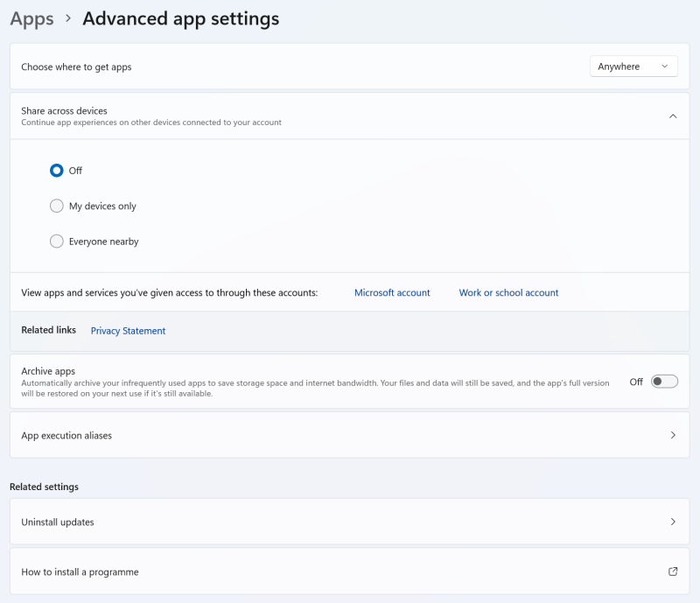
Task: Collapse the Share across devices section chevron
Action: tap(673, 116)
